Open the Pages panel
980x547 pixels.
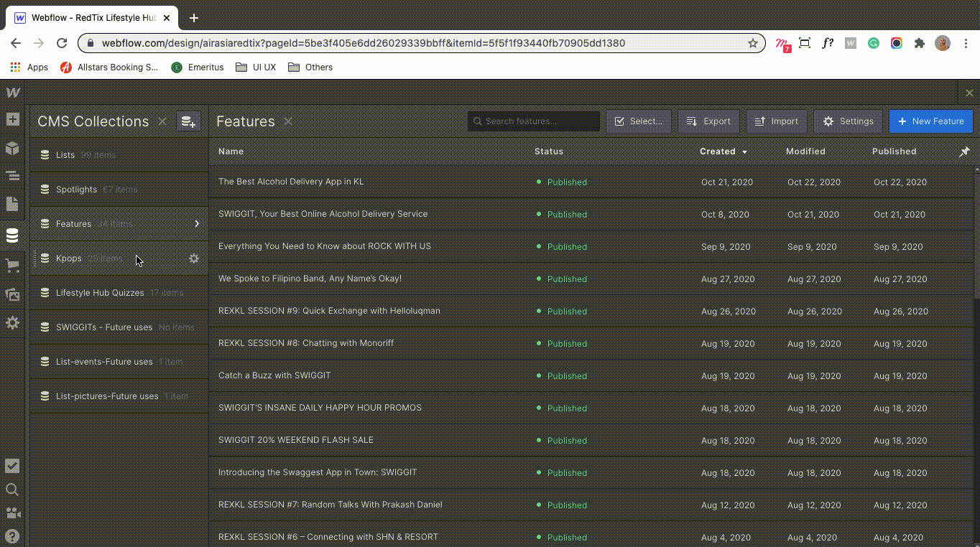click(13, 205)
